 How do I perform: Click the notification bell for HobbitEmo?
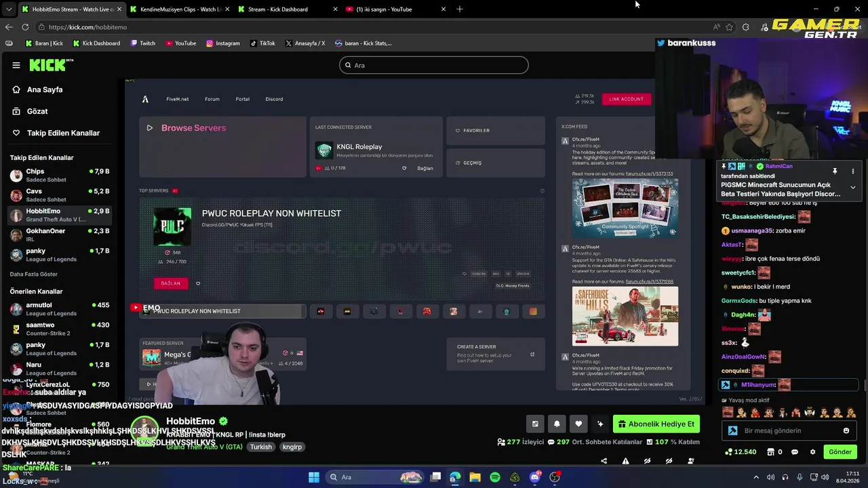tap(557, 424)
